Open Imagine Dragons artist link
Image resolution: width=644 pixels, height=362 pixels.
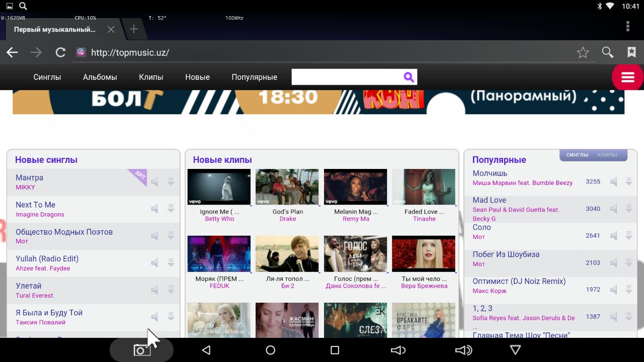[x=40, y=215]
